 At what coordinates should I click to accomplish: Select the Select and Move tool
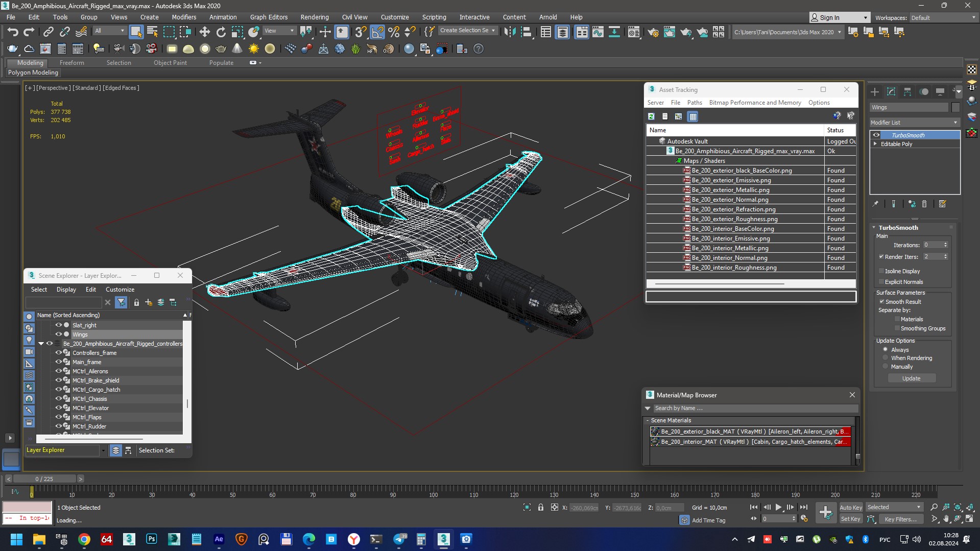point(205,32)
